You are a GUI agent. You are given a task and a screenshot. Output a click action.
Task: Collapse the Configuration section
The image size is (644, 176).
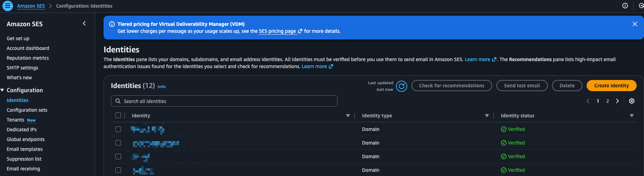(x=2, y=90)
